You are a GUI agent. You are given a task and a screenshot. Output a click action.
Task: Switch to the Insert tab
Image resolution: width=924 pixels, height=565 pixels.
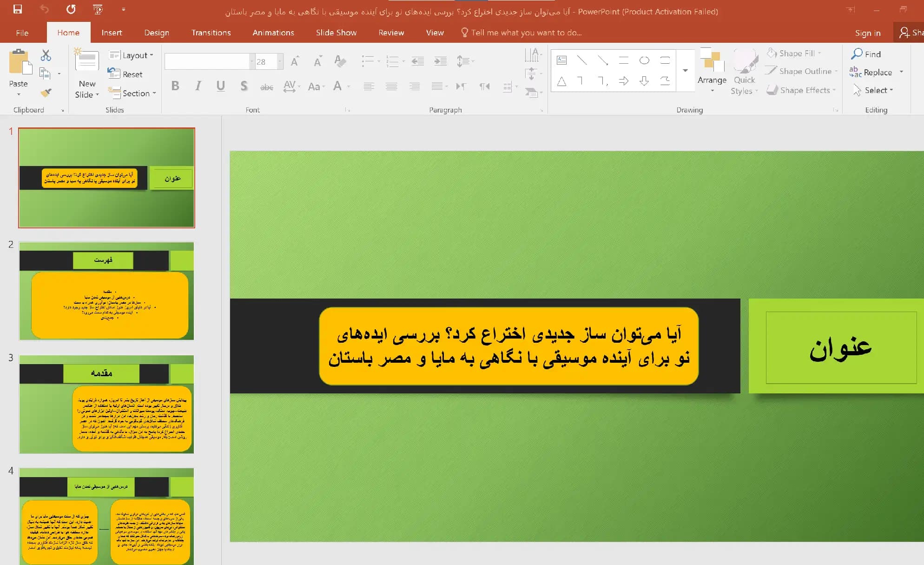tap(112, 33)
